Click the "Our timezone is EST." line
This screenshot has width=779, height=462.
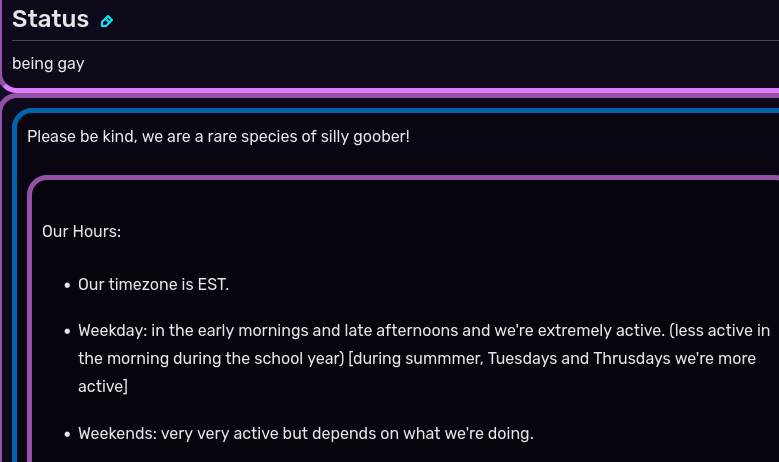153,285
